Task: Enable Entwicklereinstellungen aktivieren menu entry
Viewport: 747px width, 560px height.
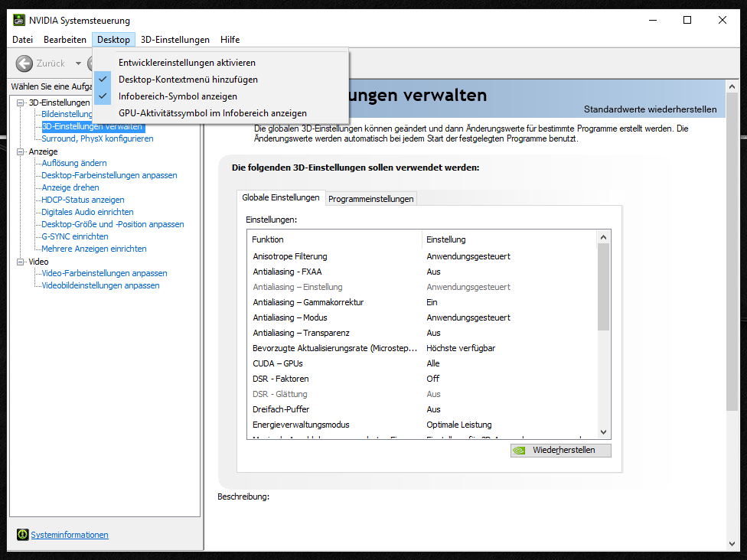Action: click(x=220, y=63)
